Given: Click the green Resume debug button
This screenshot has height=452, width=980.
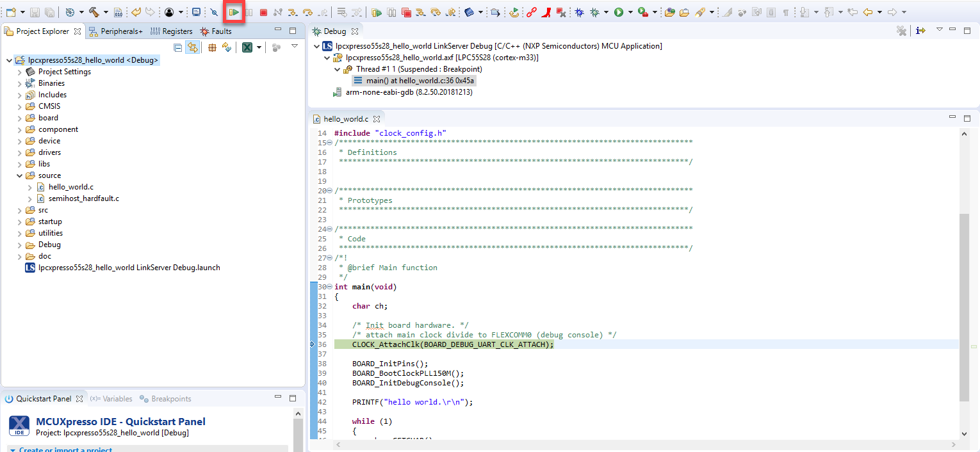Looking at the screenshot, I should [234, 12].
